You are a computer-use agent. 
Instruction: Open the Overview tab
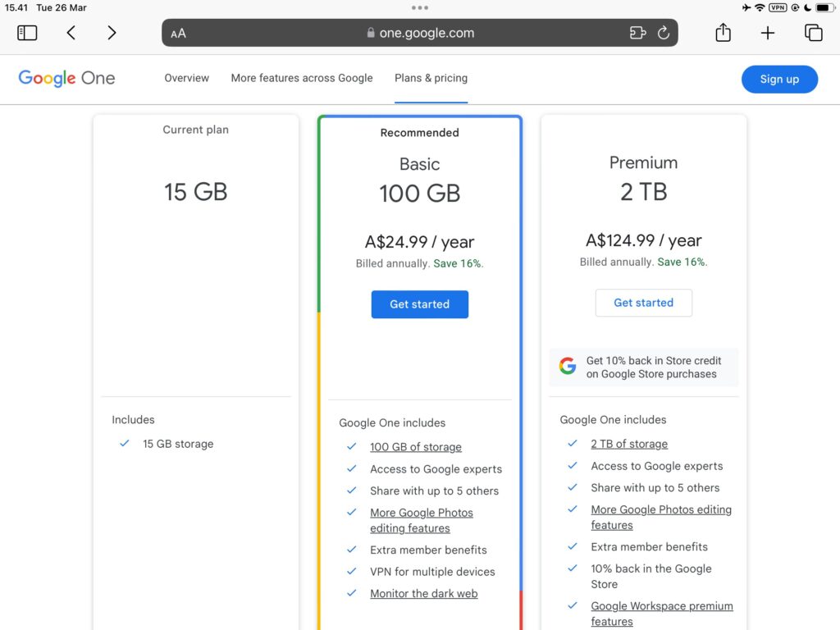186,78
